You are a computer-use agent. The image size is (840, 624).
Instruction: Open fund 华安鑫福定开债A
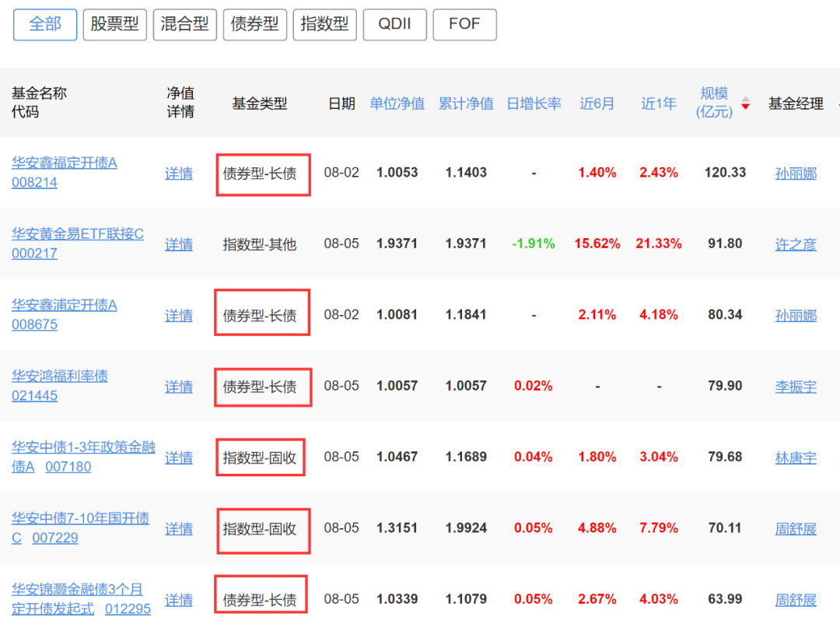tap(65, 163)
